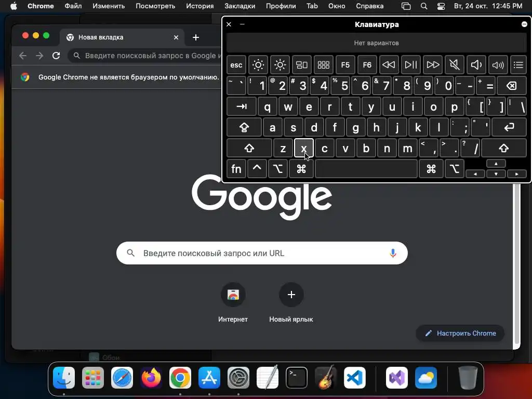Tap the play/pause media key
This screenshot has width=532, height=399.
411,65
